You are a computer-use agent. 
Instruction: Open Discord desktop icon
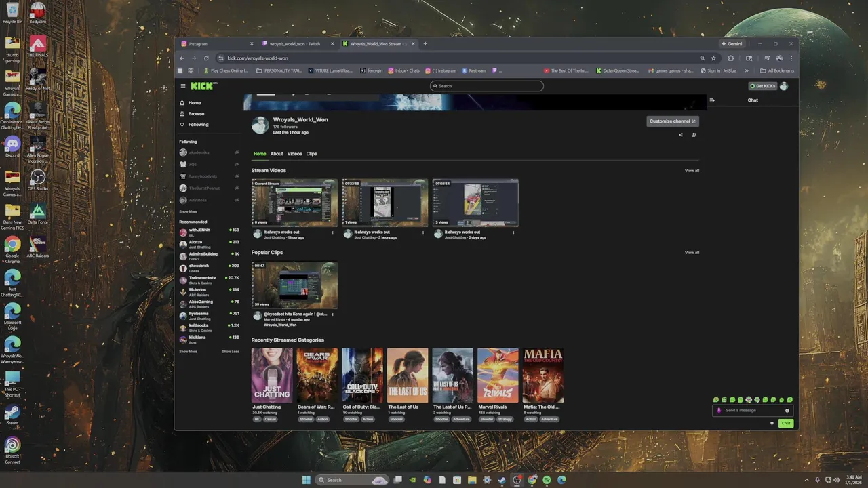tap(12, 146)
